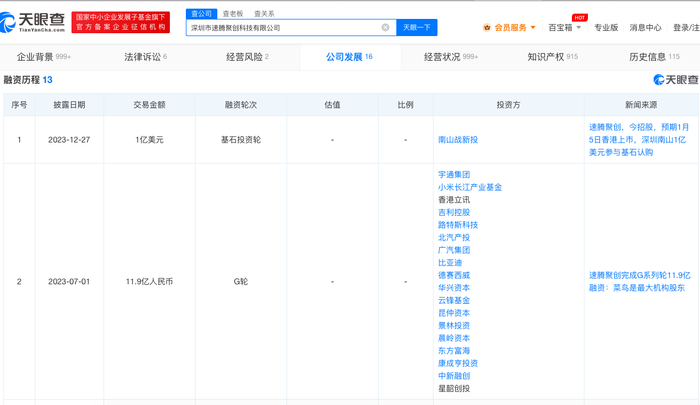Screen dimensions: 700x405
Task: Open investor 景林投资
Action: coord(454,325)
